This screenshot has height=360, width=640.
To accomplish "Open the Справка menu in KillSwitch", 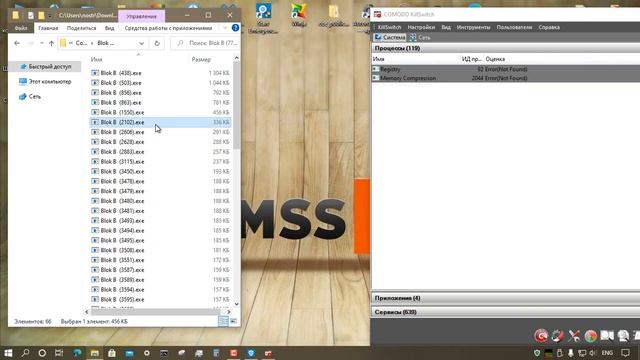I will [x=549, y=27].
